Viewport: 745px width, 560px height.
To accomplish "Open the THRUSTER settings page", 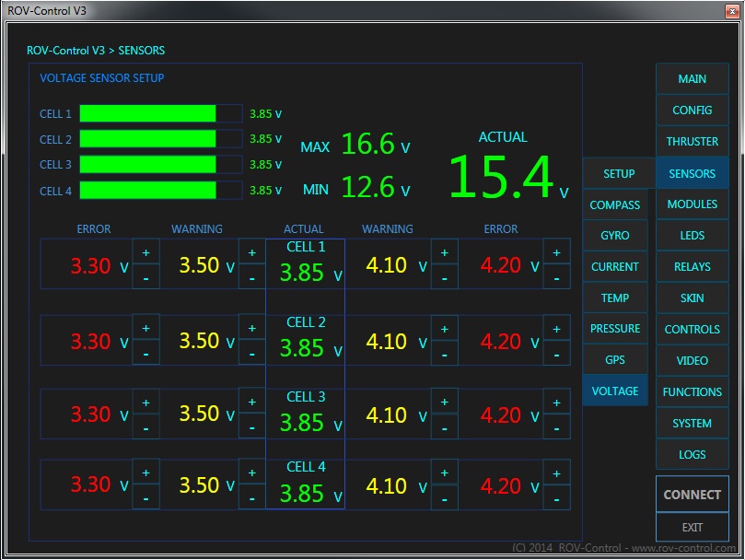I will 692,141.
